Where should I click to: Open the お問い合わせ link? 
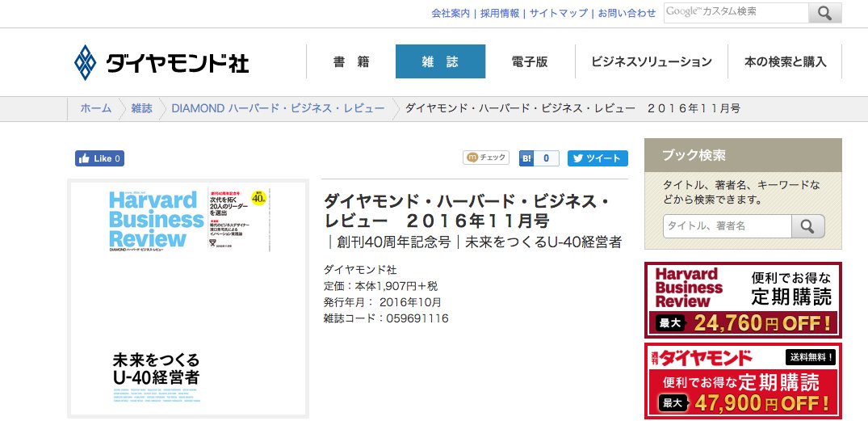pos(627,13)
